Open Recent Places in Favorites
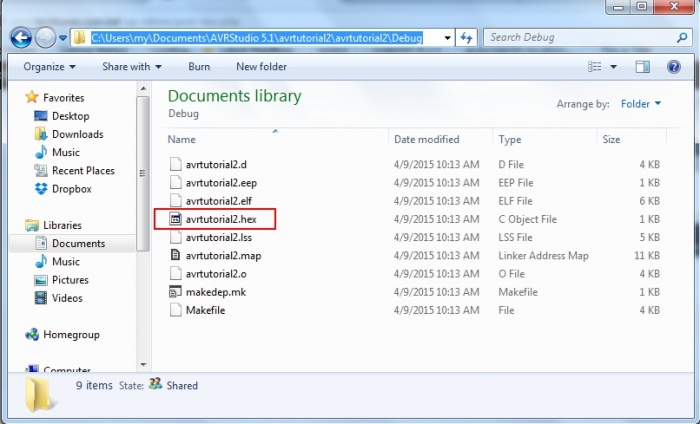 (x=83, y=171)
